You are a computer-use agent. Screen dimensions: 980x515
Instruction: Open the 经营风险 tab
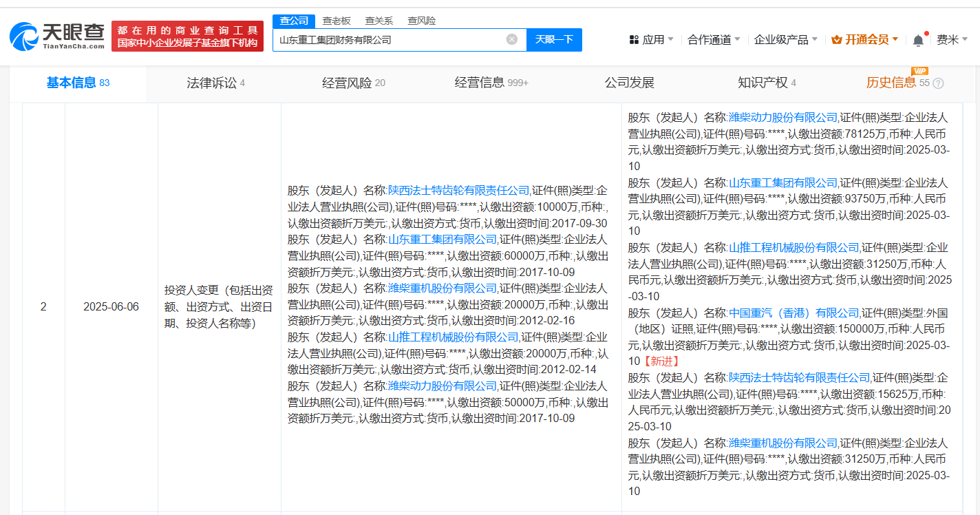point(353,83)
